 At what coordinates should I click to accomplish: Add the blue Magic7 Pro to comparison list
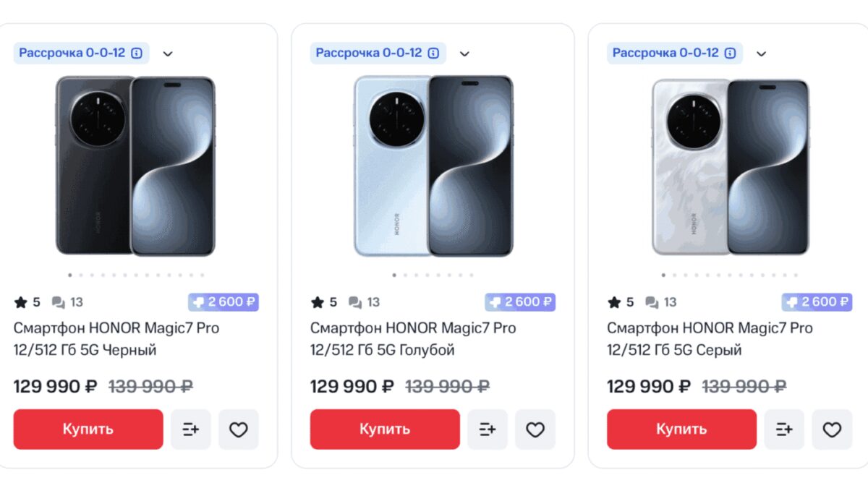[x=487, y=429]
